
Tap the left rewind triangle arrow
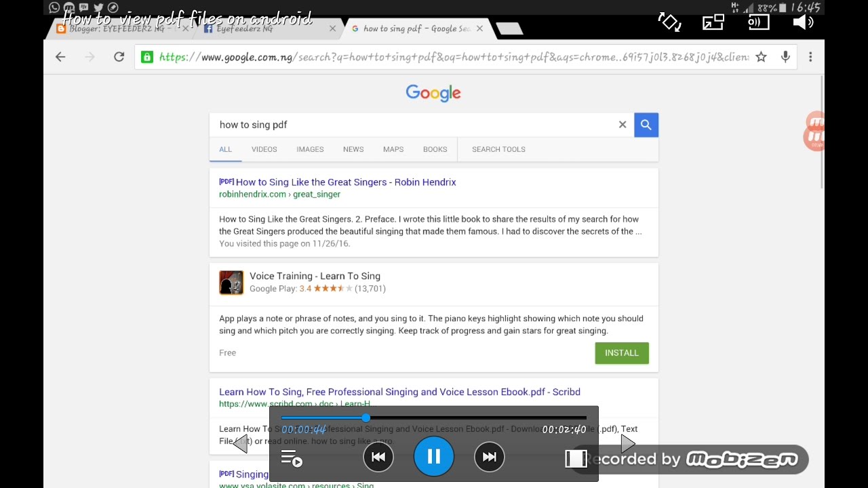[x=240, y=445]
